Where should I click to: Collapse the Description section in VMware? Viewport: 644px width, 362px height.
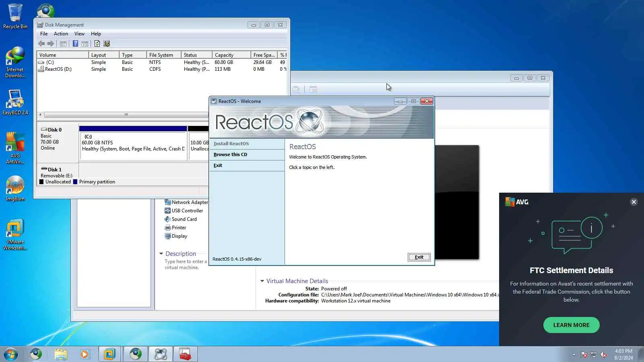[x=161, y=254]
